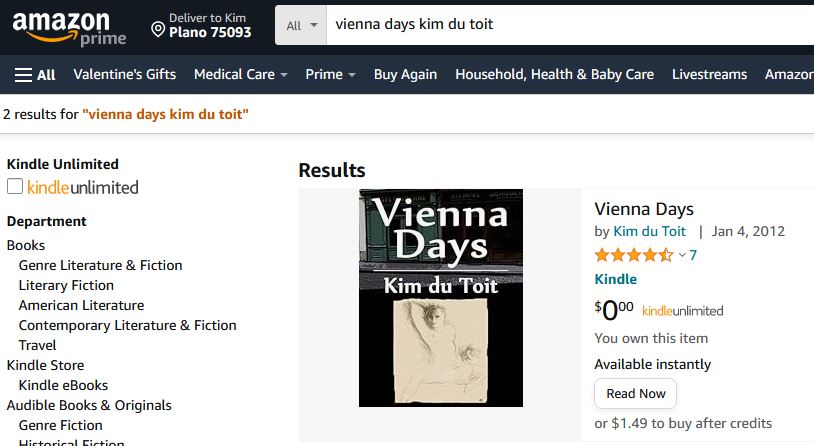Click the delivery location pin icon
Viewport: 814px width, 446px height.
pos(157,29)
